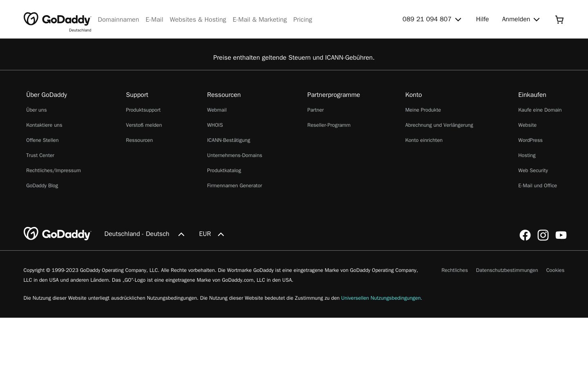Open the Website link under Einkaufen
This screenshot has width=588, height=368.
527,125
